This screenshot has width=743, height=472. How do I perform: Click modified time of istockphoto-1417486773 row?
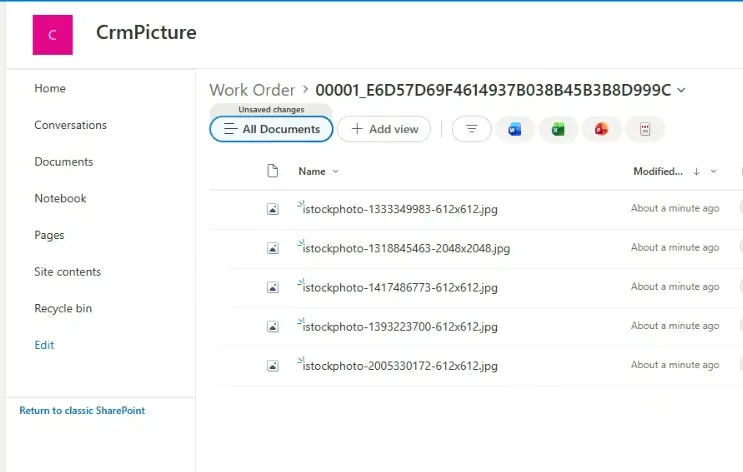(x=675, y=287)
